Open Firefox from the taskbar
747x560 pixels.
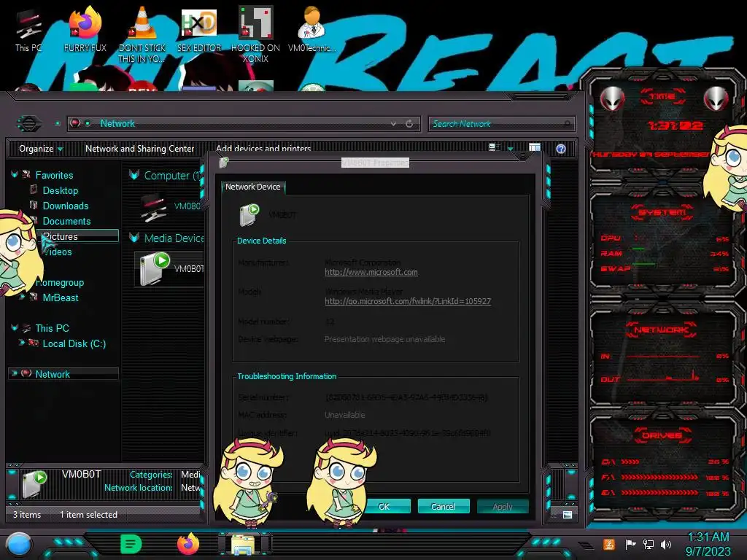click(x=187, y=544)
